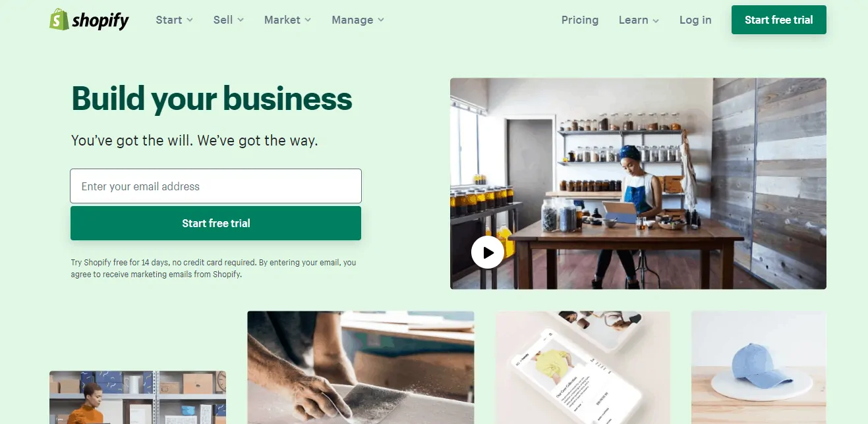Play the hero video with the play button
This screenshot has width=868, height=424.
(x=488, y=252)
